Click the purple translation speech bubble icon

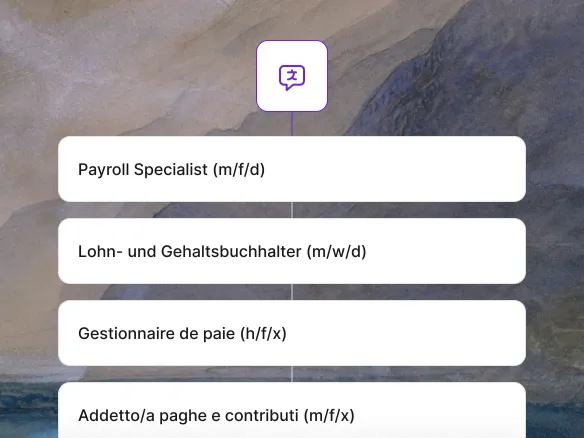coord(292,77)
